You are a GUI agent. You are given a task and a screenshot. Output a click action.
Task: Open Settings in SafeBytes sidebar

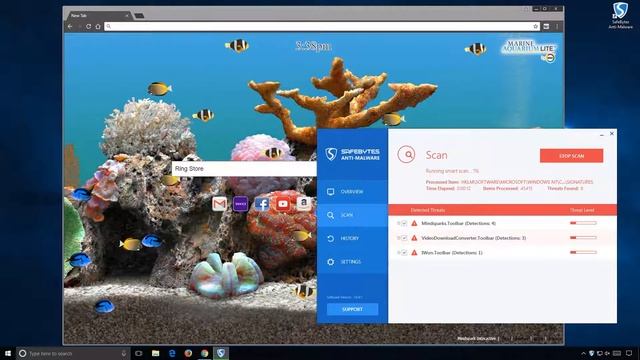click(x=352, y=262)
